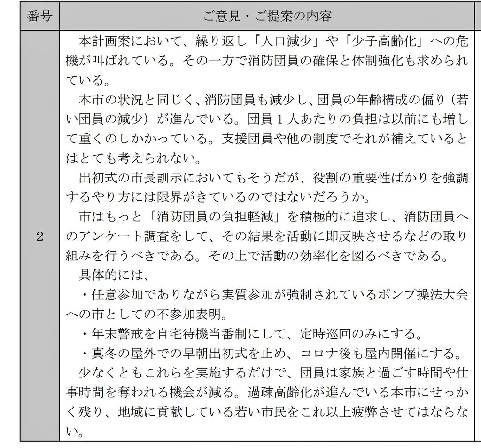Click the line starting 組みを行うべきである
The width and height of the screenshot is (481, 448).
point(257,256)
